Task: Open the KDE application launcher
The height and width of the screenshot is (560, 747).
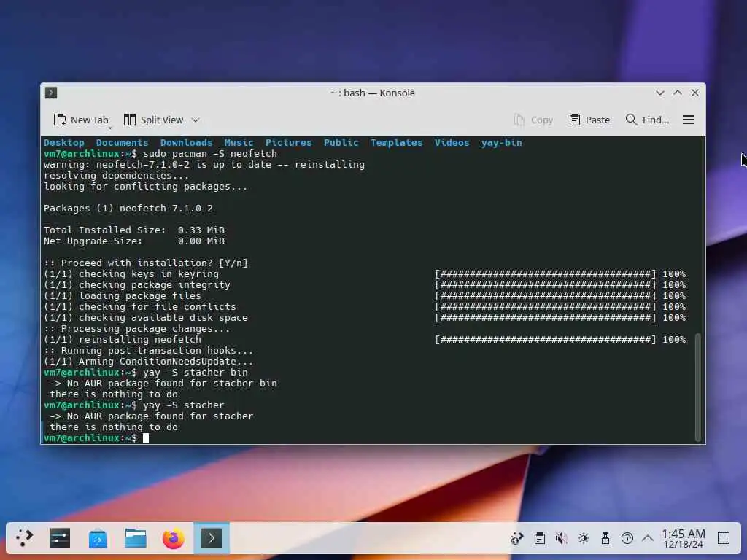Action: tap(24, 539)
